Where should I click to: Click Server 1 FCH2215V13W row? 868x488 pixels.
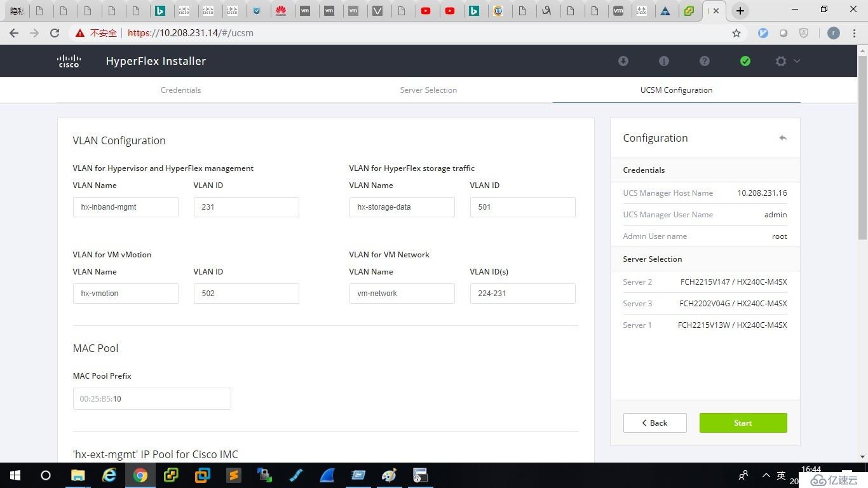705,325
